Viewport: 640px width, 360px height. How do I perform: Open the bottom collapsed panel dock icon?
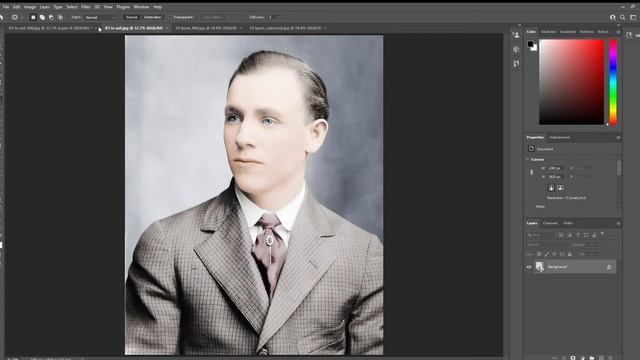(x=516, y=64)
